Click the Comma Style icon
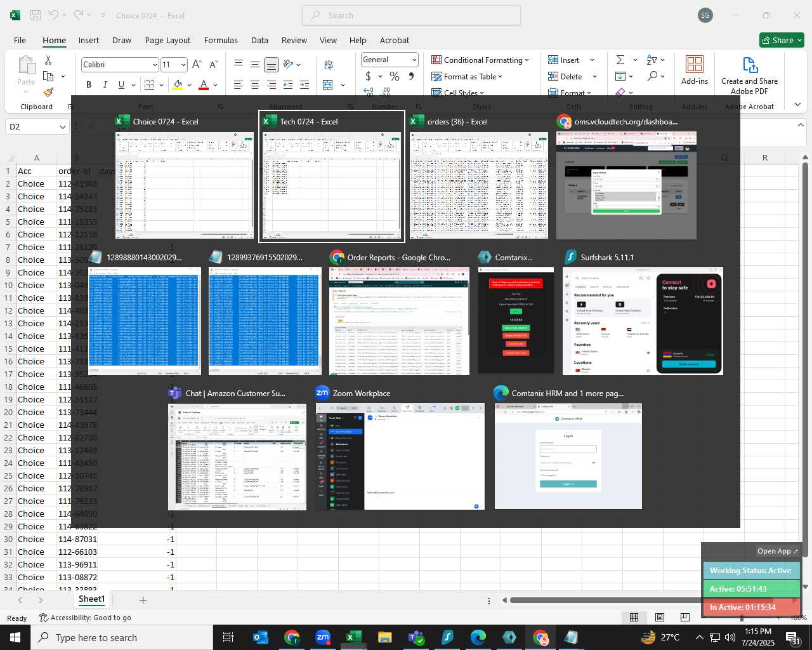The height and width of the screenshot is (650, 812). (x=411, y=76)
